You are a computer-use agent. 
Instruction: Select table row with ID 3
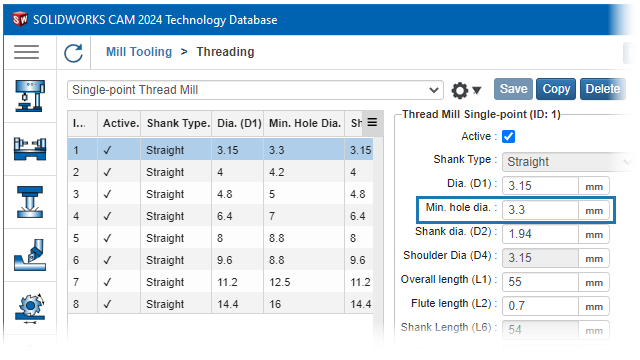[x=220, y=194]
